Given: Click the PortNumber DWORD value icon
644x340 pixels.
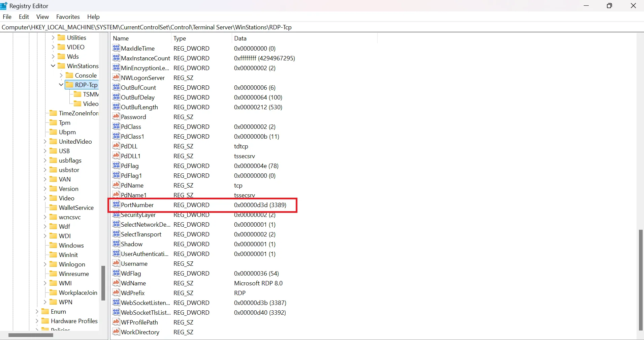Looking at the screenshot, I should coord(116,205).
